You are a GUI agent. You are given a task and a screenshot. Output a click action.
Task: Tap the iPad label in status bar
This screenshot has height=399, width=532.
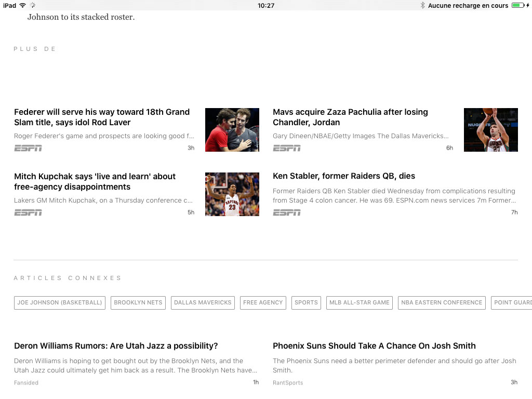[x=9, y=5]
